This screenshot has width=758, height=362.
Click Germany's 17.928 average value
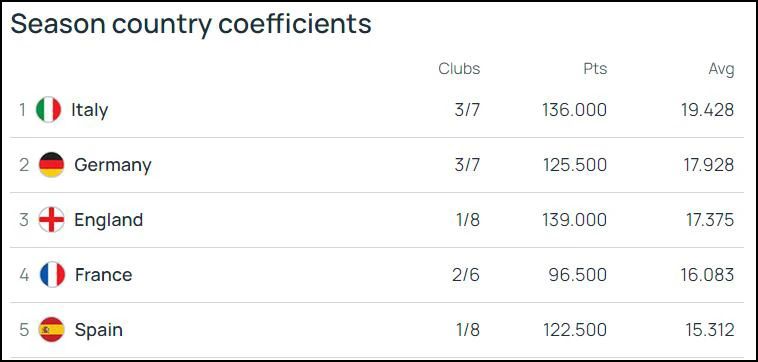(708, 165)
